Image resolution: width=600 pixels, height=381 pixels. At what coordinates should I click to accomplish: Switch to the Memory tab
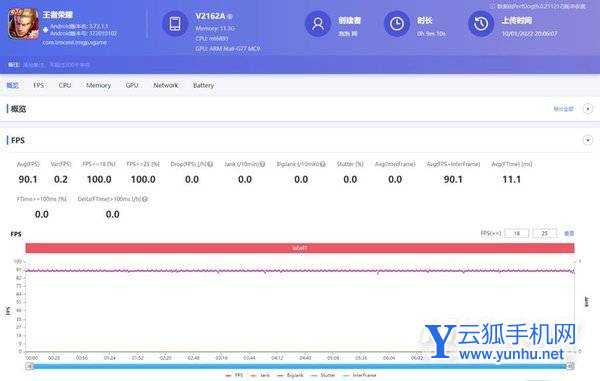[98, 85]
